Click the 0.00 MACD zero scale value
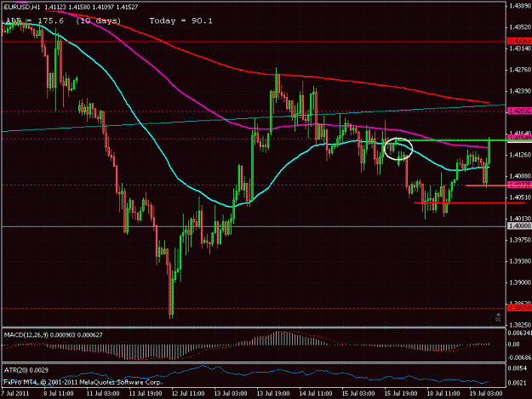 [x=514, y=345]
